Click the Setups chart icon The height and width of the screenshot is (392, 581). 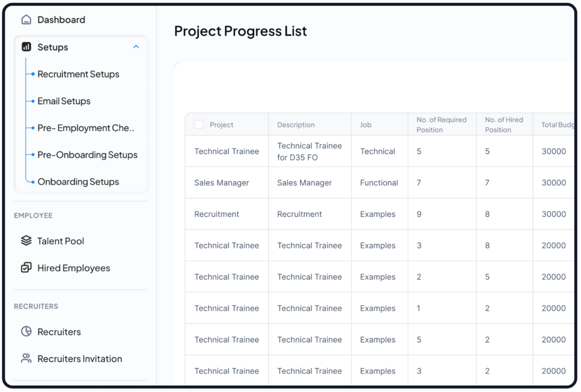tap(26, 47)
